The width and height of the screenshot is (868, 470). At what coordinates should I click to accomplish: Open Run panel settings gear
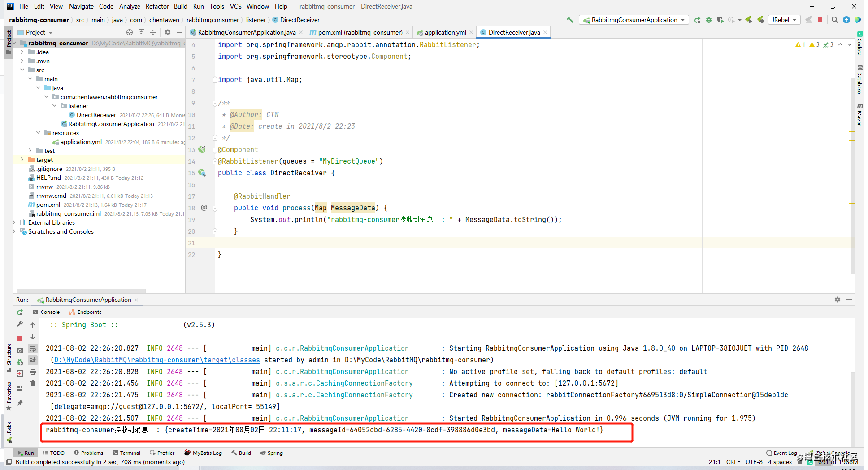pos(838,300)
